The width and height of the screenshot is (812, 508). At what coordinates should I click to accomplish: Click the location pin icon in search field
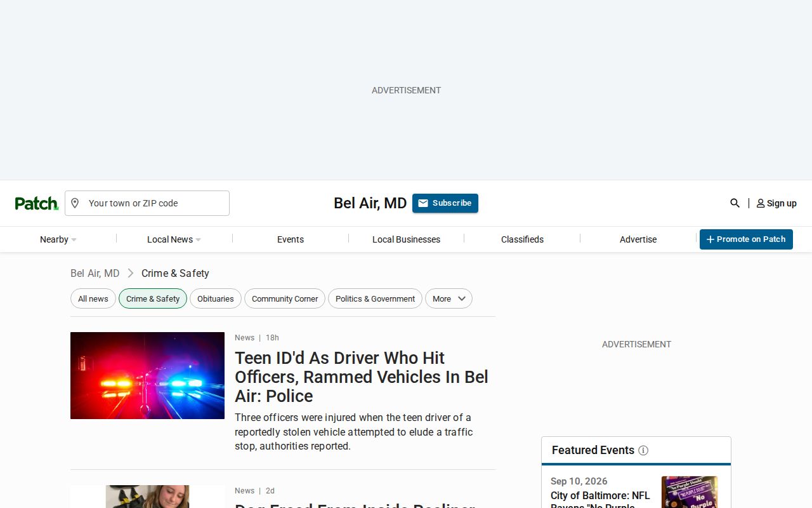point(75,203)
